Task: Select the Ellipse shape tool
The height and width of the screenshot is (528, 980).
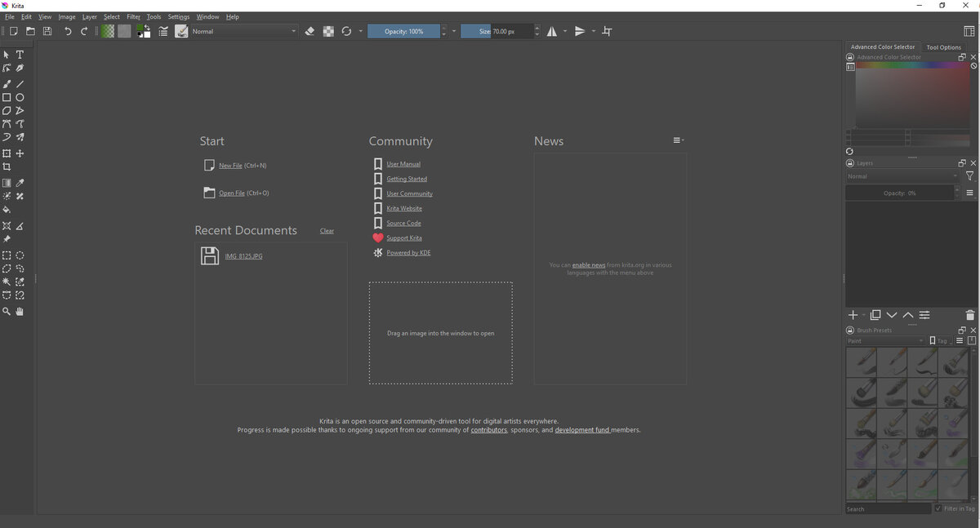Action: (x=20, y=97)
